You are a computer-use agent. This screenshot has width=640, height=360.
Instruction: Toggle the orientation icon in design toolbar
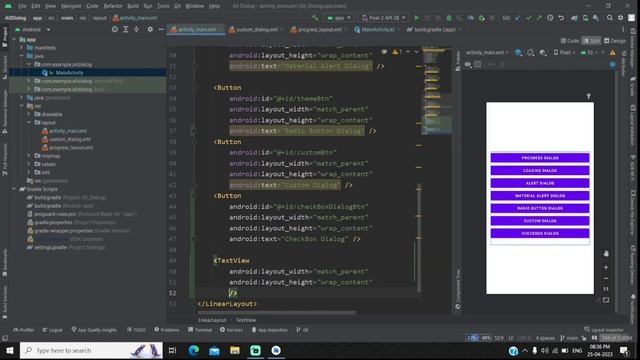coord(530,53)
